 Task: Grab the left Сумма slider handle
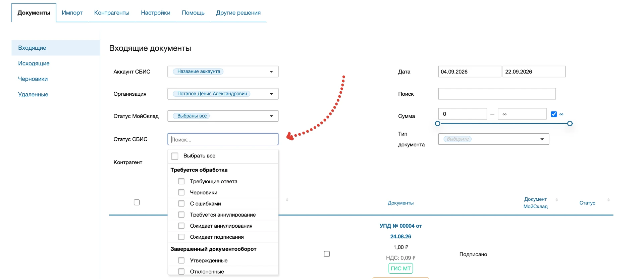pos(437,124)
